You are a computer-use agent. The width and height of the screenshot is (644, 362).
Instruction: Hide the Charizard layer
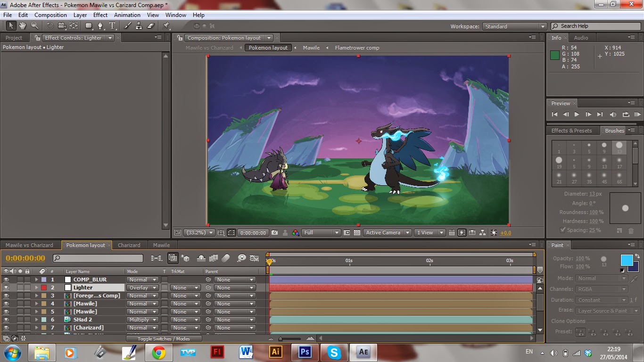7,328
